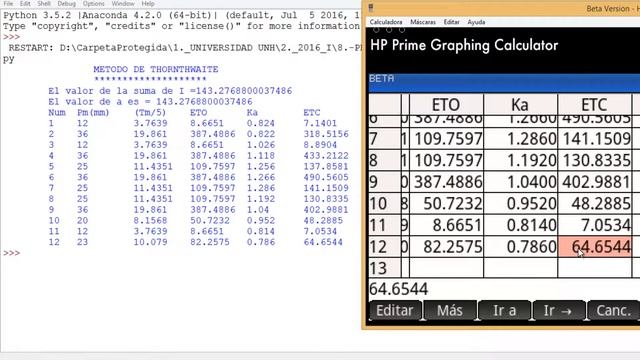Open the Window menu in IDLE
The height and width of the screenshot is (360, 640).
click(x=123, y=3)
